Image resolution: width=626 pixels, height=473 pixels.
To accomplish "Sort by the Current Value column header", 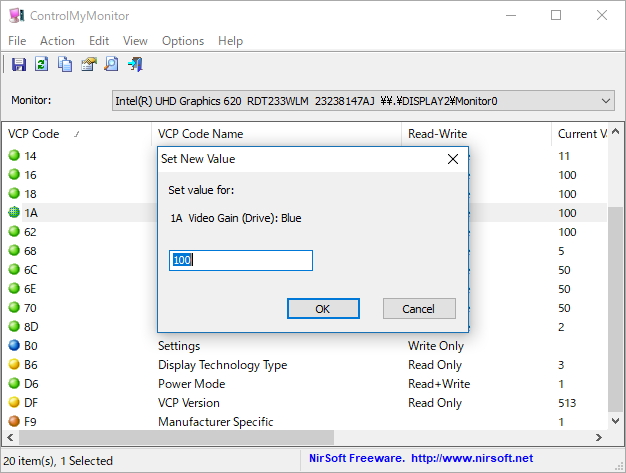I will click(580, 134).
